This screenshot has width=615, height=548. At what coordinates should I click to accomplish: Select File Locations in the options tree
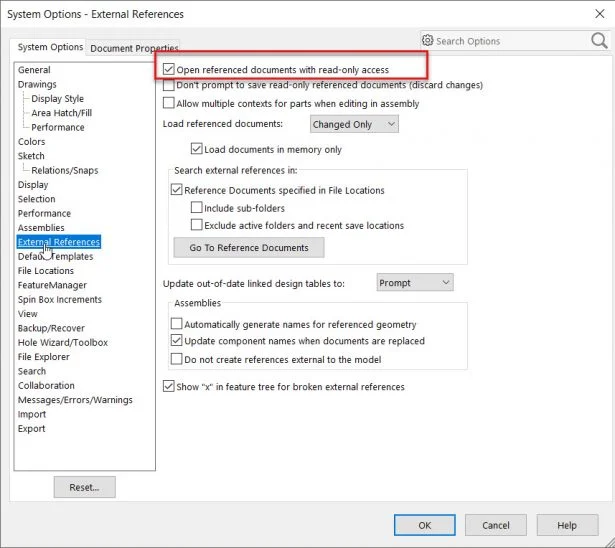pyautogui.click(x=46, y=271)
